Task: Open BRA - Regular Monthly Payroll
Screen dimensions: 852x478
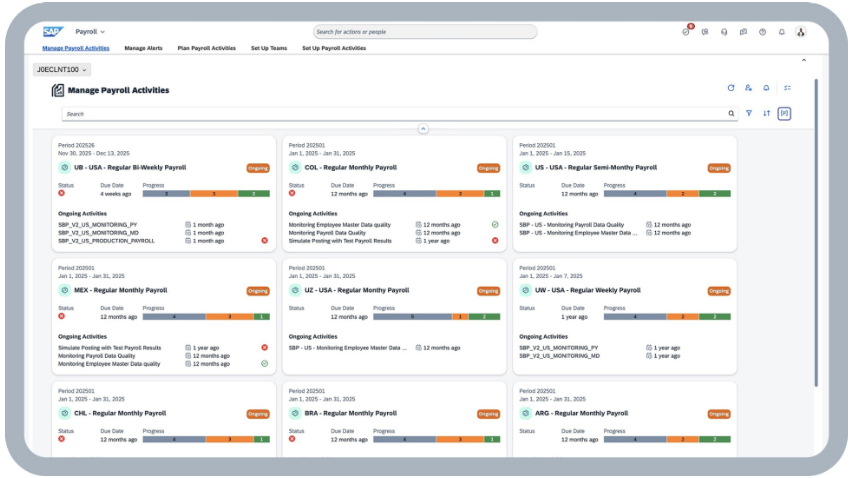Action: 351,413
